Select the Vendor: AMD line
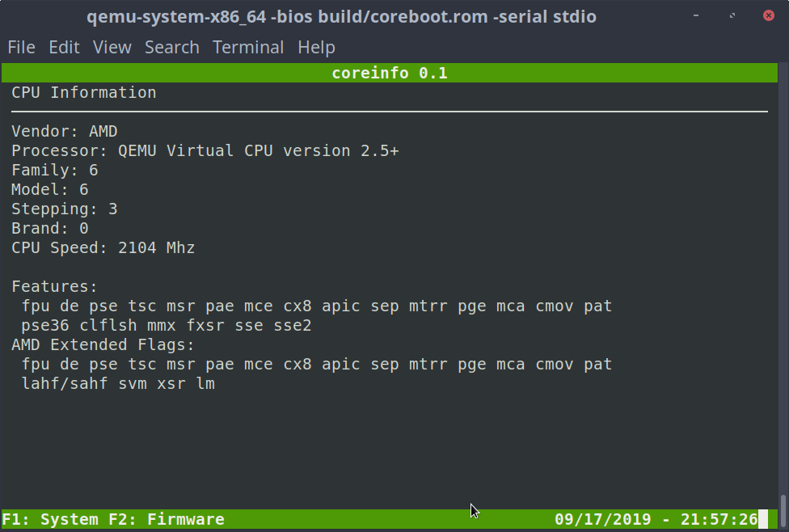Screen dimensions: 789x532 [64, 131]
